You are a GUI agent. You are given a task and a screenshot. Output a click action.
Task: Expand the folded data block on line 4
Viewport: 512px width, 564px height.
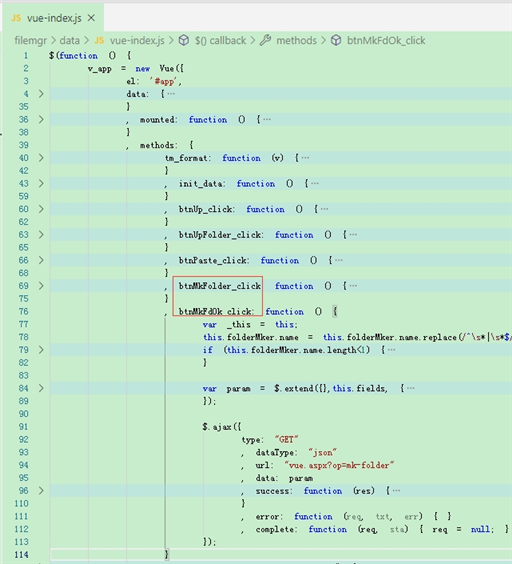point(41,94)
